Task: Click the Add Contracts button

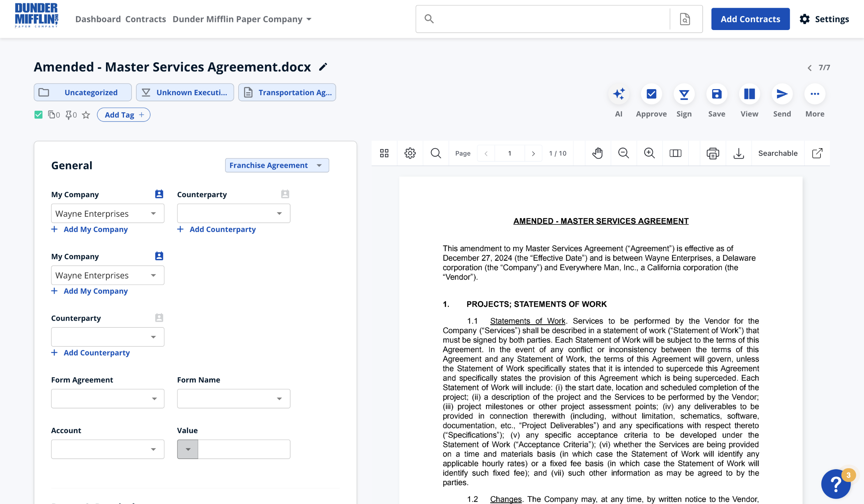Action: click(x=750, y=19)
